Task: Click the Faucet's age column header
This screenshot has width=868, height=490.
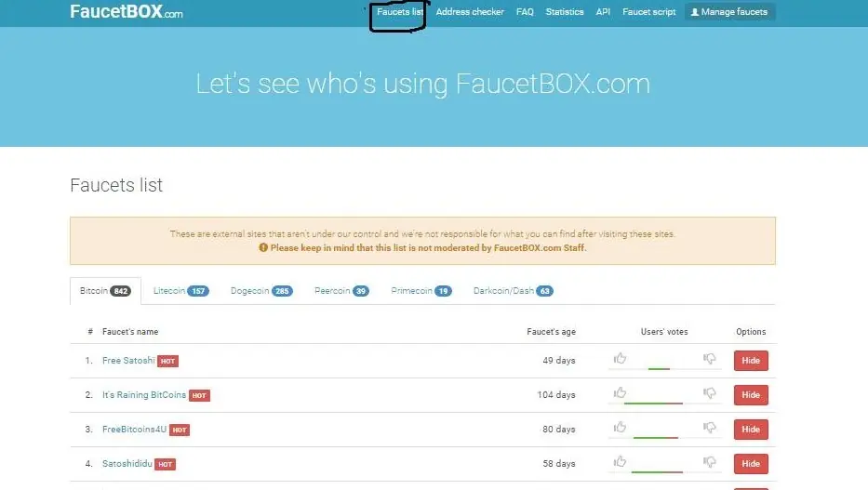Action: click(551, 332)
